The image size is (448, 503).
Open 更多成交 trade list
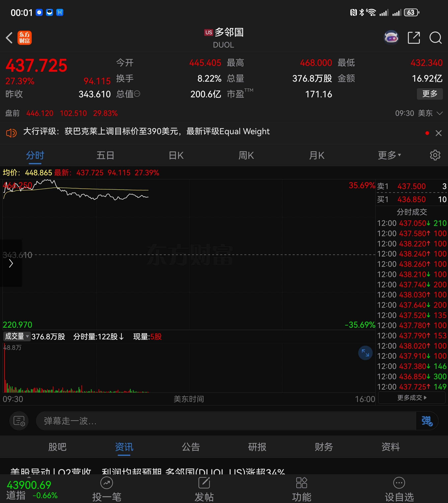pyautogui.click(x=412, y=398)
